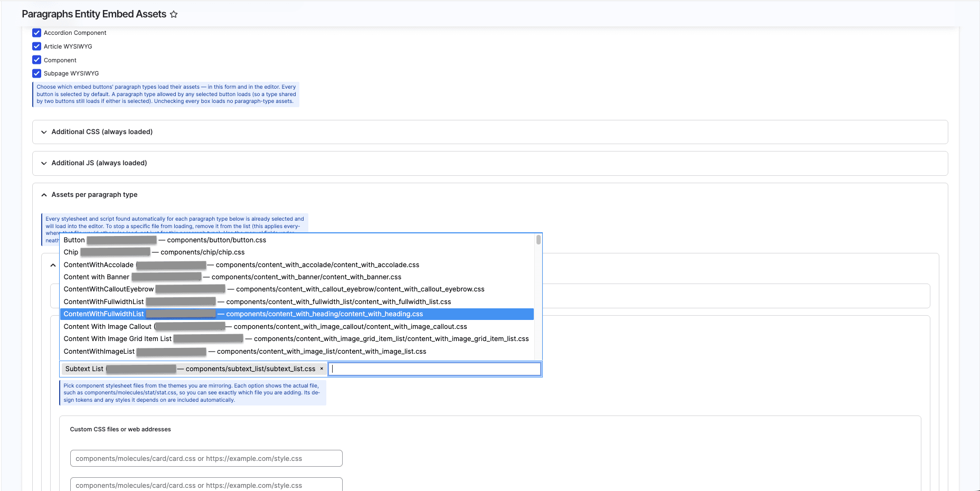Toggle the Component checkbox

(x=36, y=60)
